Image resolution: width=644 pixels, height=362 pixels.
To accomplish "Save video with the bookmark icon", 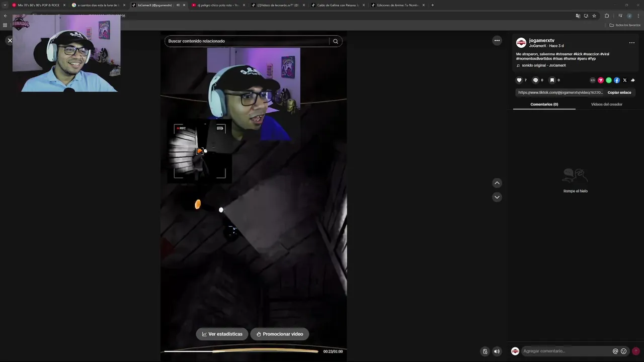I will (552, 80).
